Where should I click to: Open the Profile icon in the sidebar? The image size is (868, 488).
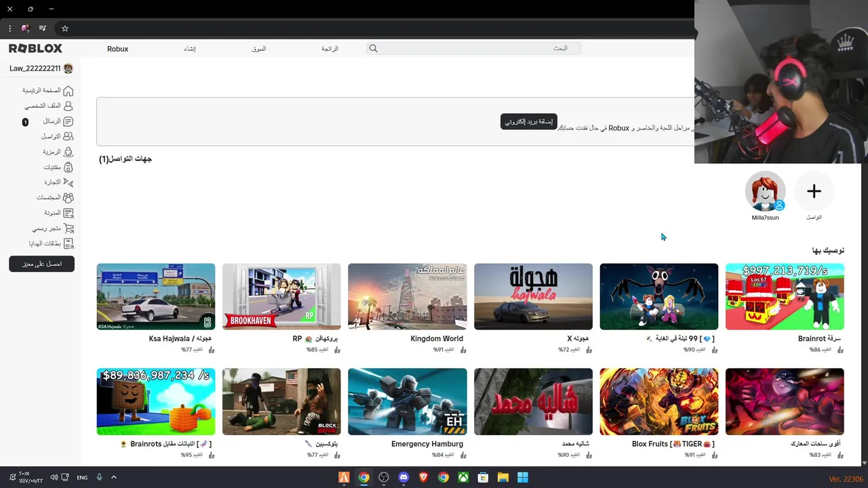[68, 106]
